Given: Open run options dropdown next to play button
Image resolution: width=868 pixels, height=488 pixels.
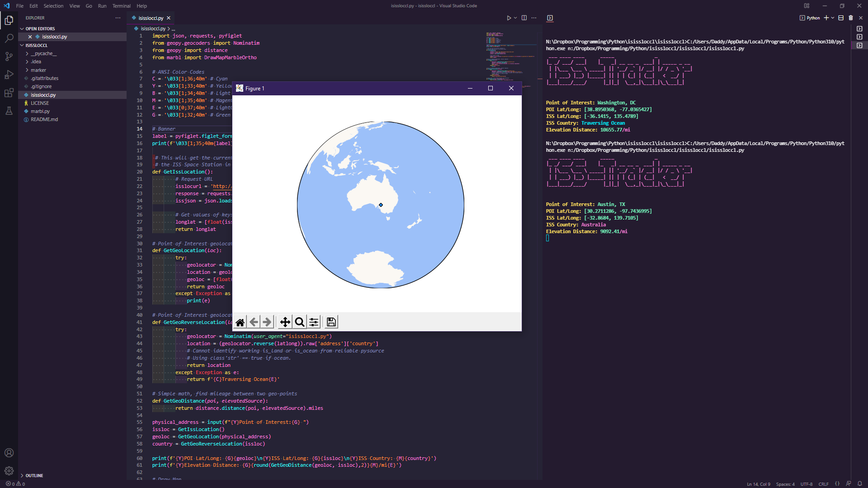Looking at the screenshot, I should click(515, 18).
